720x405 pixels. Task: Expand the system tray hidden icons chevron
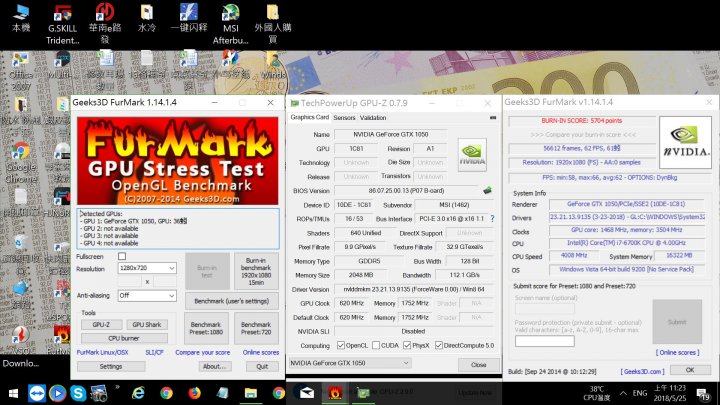click(623, 394)
